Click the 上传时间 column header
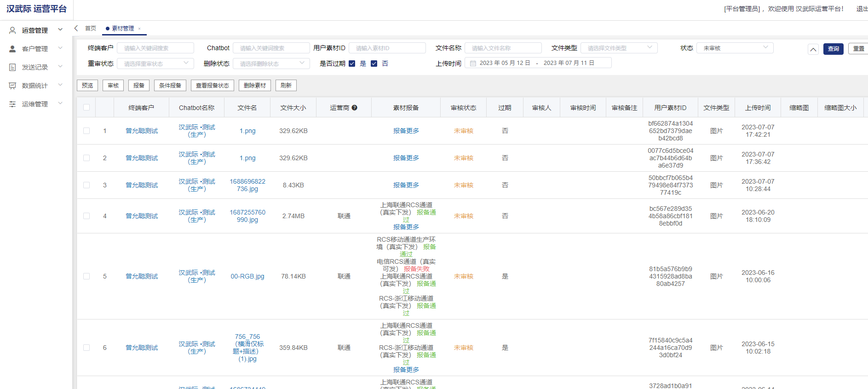 758,108
